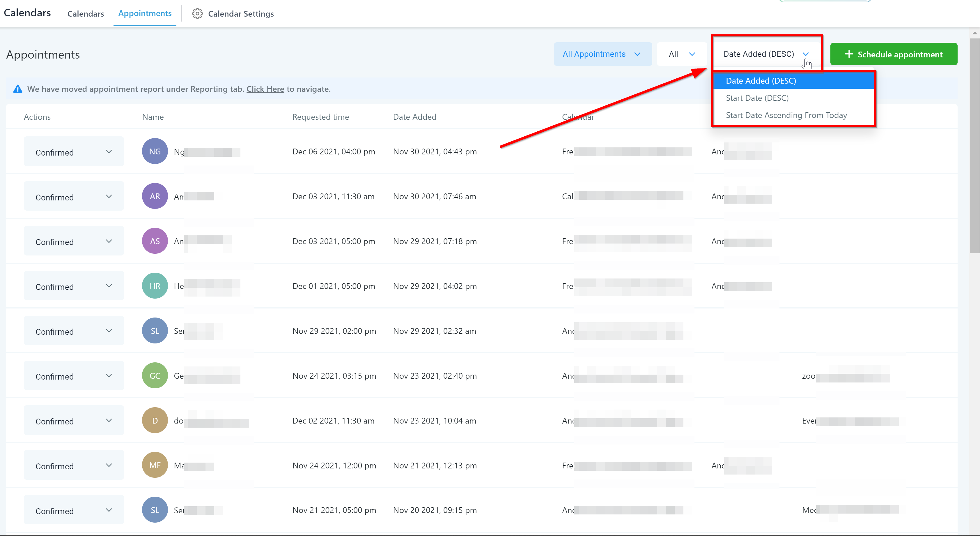Click the D contact avatar
The width and height of the screenshot is (980, 536).
click(x=155, y=421)
